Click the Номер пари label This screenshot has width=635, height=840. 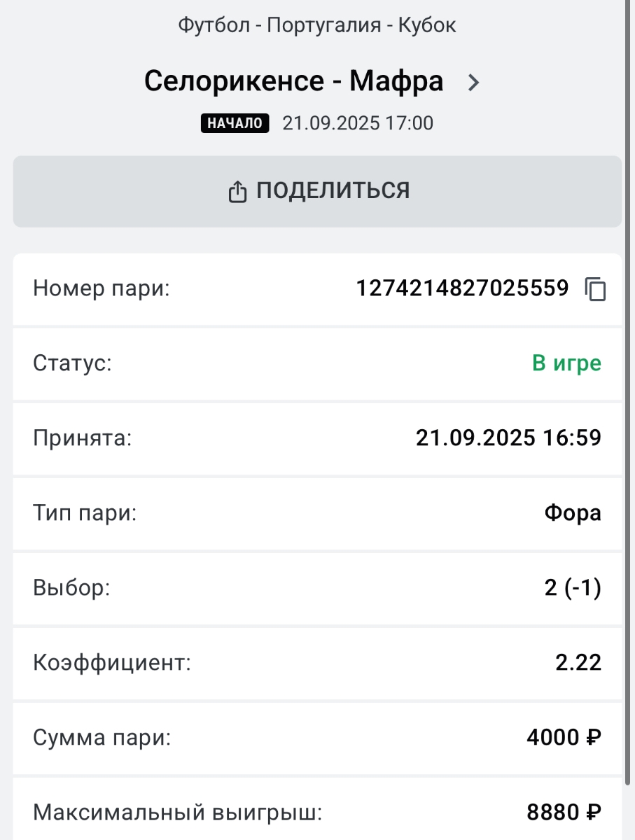coord(102,288)
